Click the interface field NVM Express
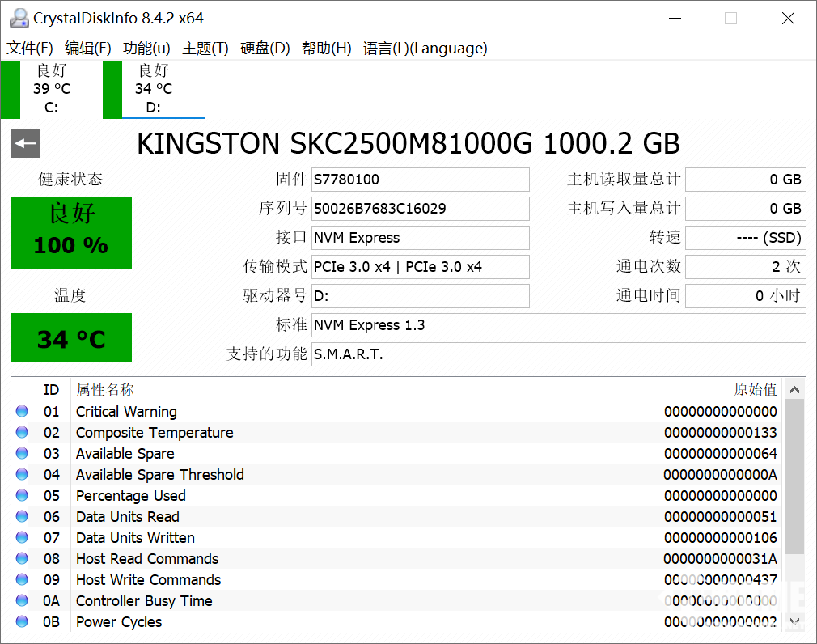Image resolution: width=817 pixels, height=644 pixels. pos(421,238)
